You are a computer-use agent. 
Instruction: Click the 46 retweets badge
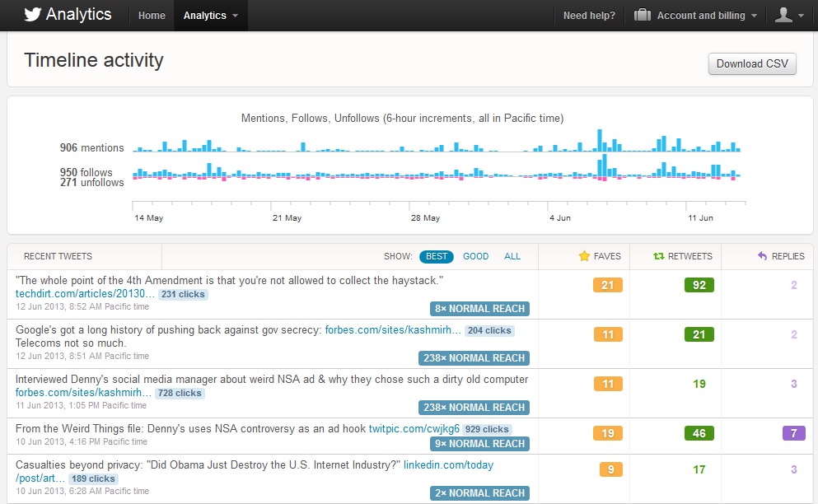[699, 433]
